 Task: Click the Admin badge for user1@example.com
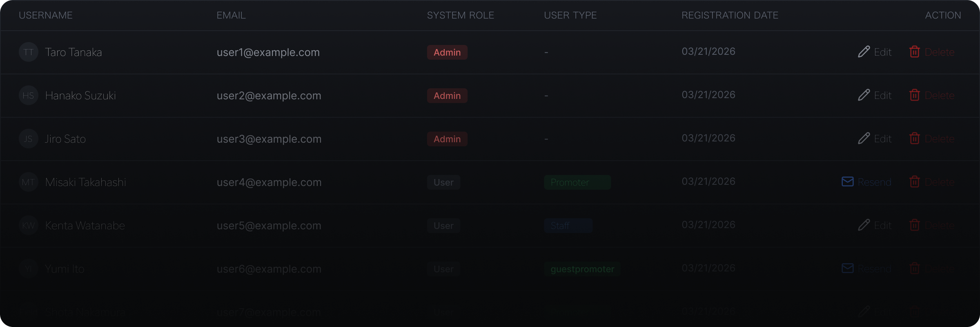(447, 52)
